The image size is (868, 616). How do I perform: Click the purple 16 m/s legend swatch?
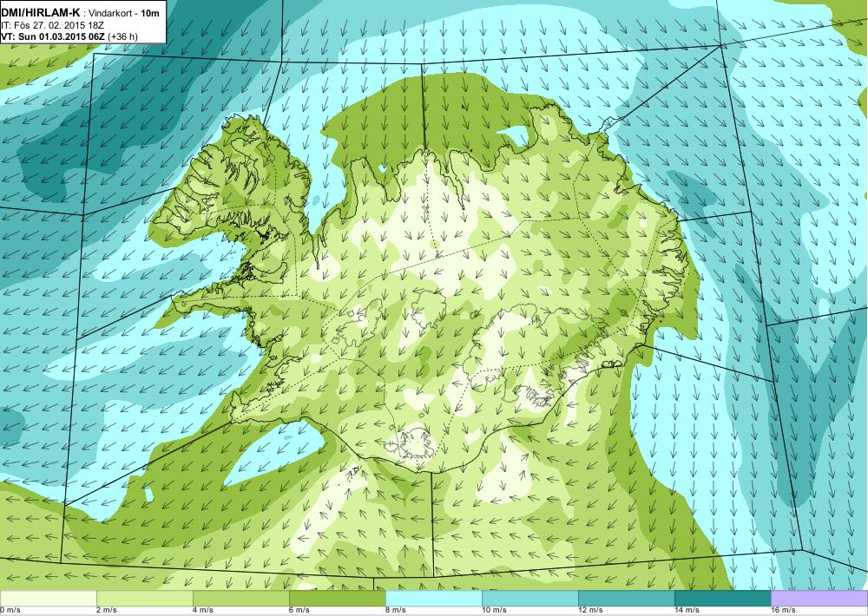coord(819,599)
